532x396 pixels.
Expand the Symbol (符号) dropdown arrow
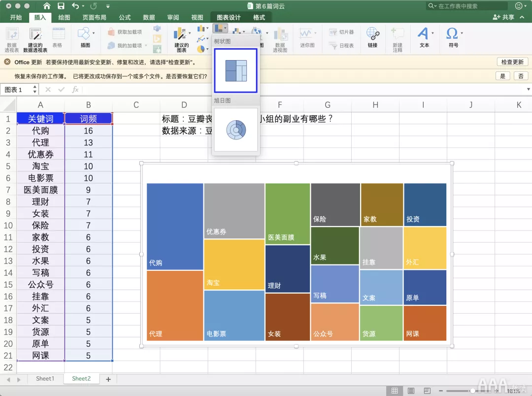tap(462, 33)
